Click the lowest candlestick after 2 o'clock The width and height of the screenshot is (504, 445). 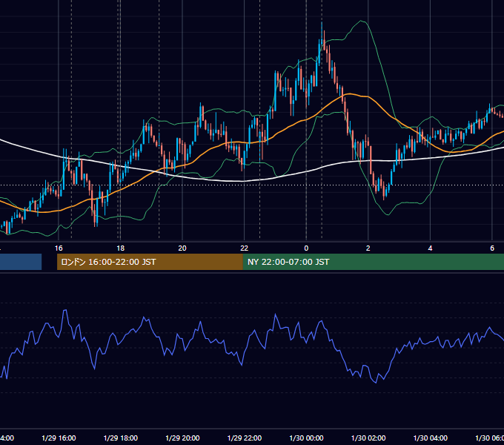(384, 192)
